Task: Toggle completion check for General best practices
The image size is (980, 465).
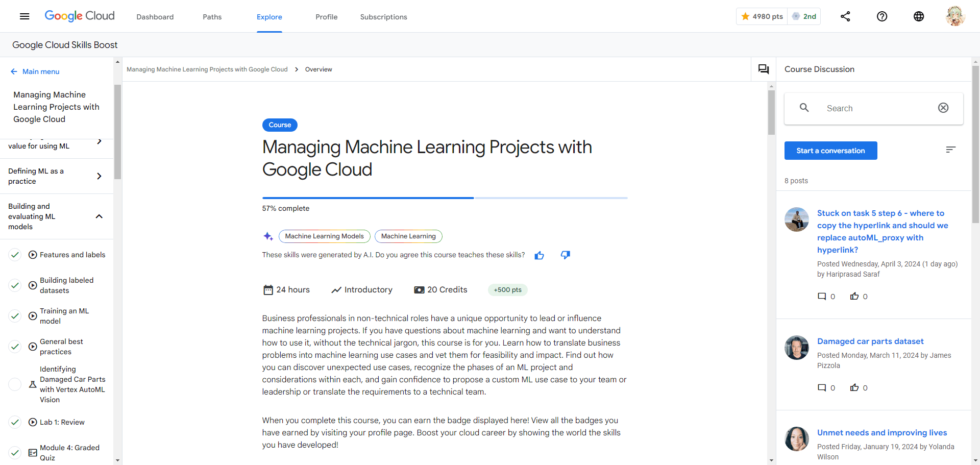Action: [x=15, y=347]
